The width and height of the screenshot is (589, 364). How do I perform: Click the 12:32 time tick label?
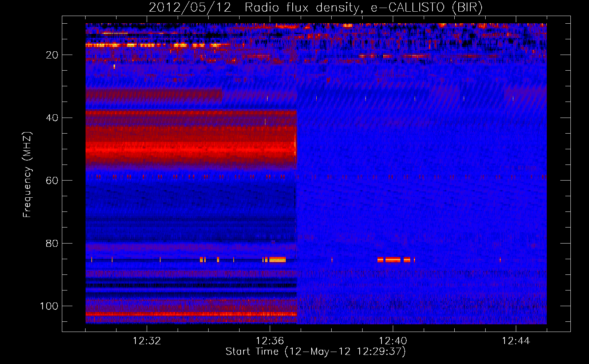pyautogui.click(x=147, y=341)
